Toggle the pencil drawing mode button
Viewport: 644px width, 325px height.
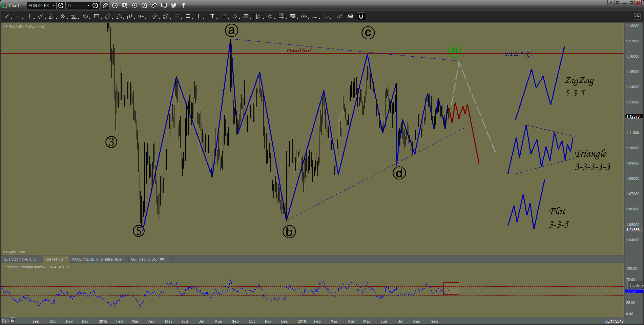[x=105, y=5]
